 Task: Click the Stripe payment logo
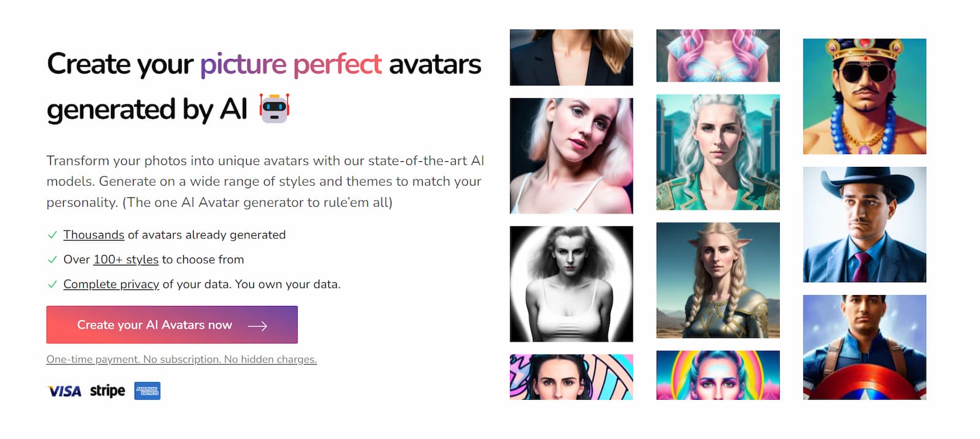point(108,391)
